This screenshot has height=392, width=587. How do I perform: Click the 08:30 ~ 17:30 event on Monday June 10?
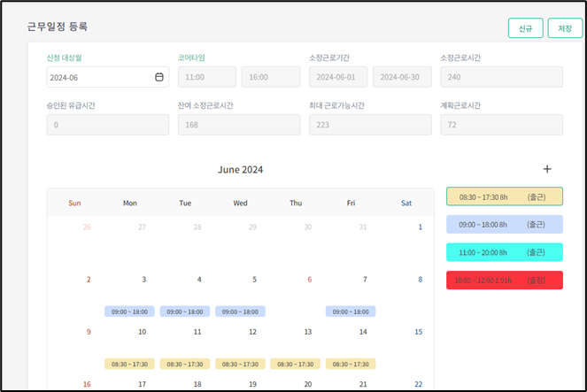point(130,364)
